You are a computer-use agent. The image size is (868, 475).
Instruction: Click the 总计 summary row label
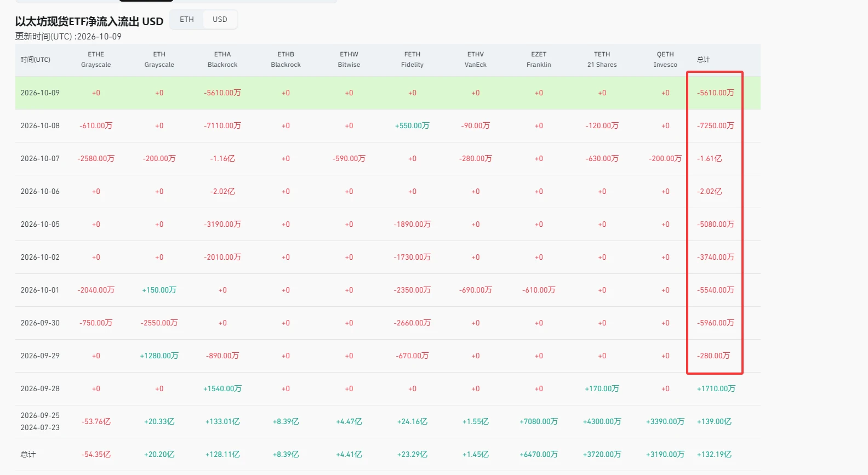28,455
